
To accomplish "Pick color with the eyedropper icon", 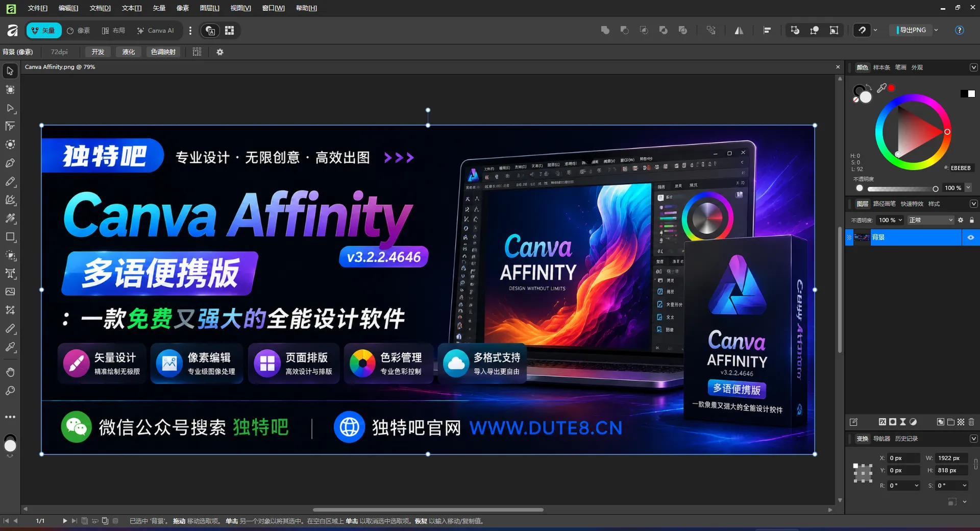I will tap(881, 88).
